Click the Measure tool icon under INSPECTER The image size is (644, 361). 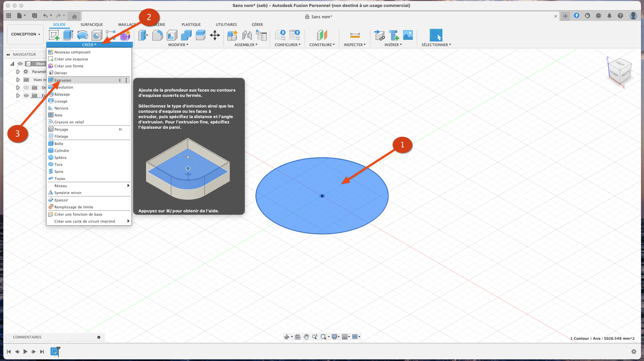click(x=355, y=35)
